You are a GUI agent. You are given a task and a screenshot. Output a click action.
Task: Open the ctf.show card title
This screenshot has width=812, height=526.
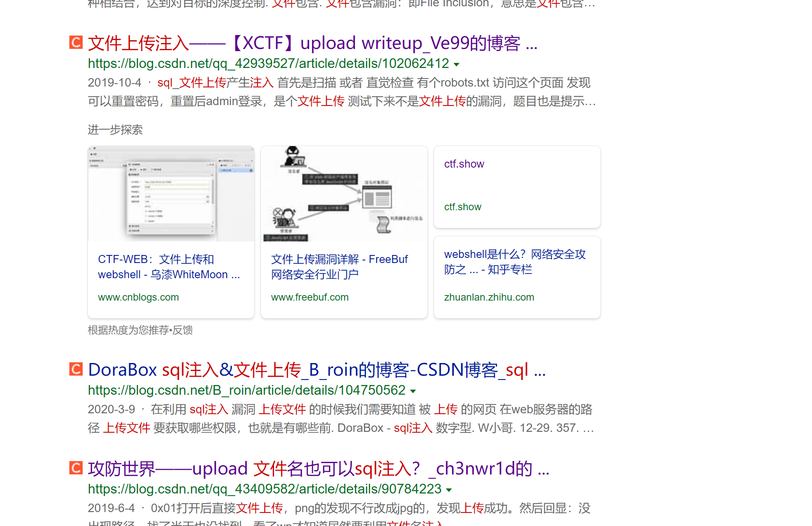pyautogui.click(x=464, y=164)
